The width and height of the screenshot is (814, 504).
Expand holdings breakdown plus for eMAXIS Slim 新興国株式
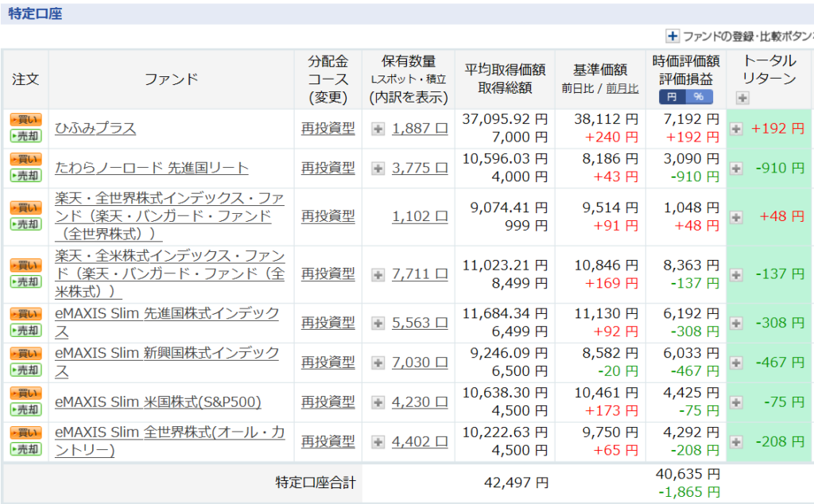(378, 362)
